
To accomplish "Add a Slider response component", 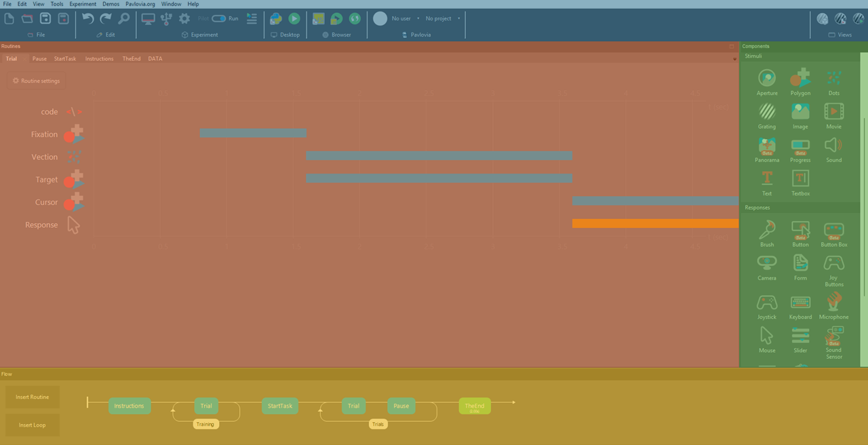I will [800, 339].
